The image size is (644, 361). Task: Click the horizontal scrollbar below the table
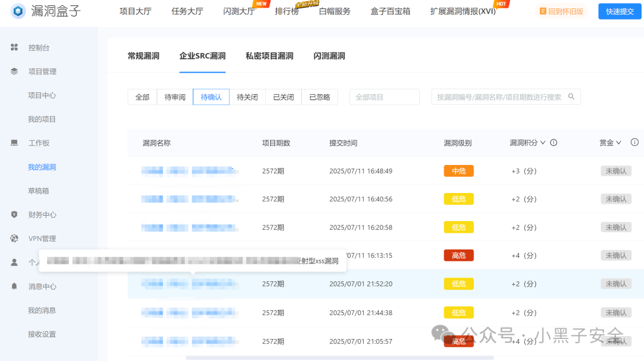click(x=340, y=357)
